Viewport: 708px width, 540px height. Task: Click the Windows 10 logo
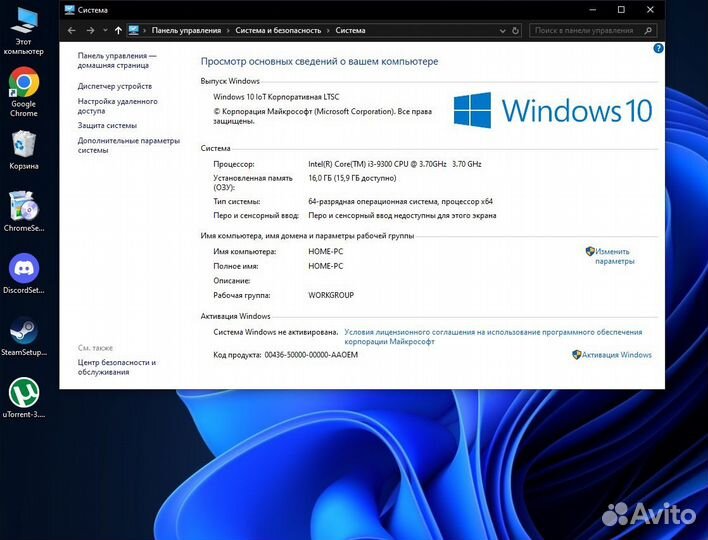tap(553, 111)
